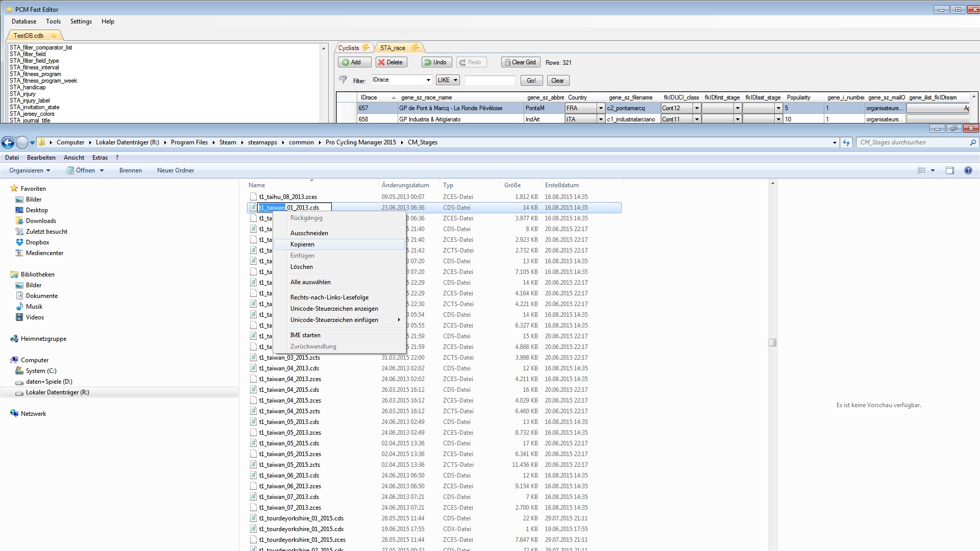Click the Heimnetzgruppe icon
The height and width of the screenshot is (551, 980).
pos(14,339)
